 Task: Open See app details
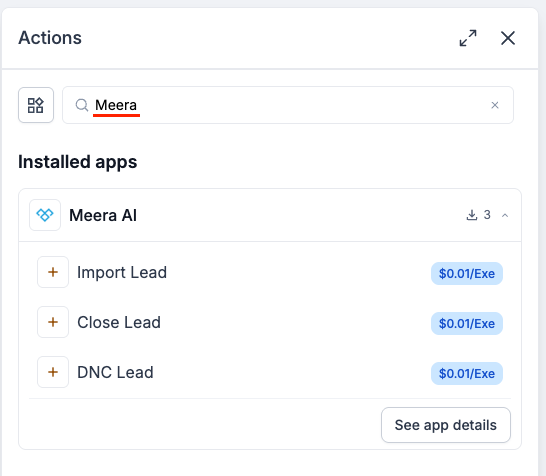point(446,425)
